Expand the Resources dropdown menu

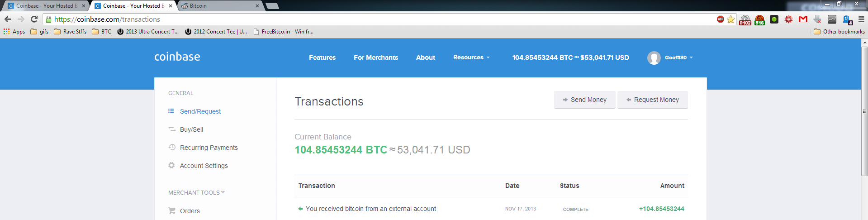point(471,57)
